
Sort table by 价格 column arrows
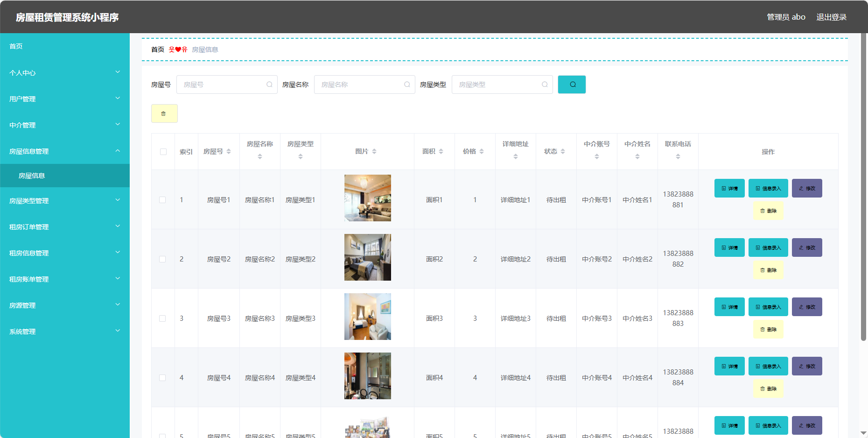[x=482, y=151]
